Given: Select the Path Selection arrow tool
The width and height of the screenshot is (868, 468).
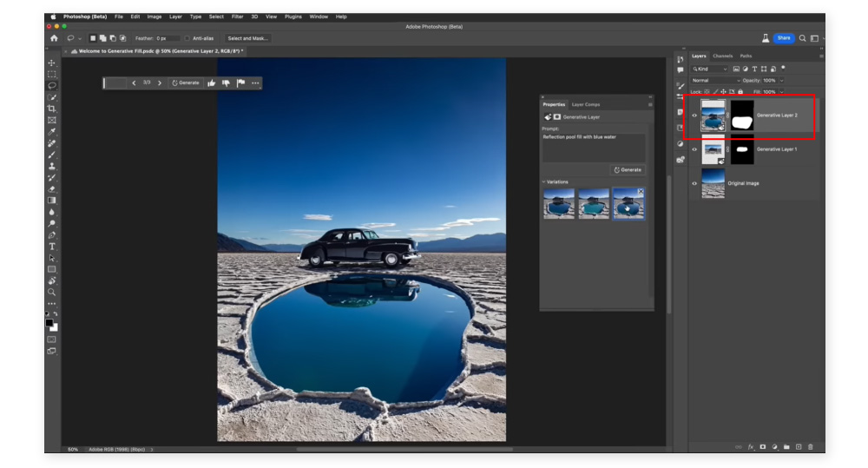Looking at the screenshot, I should tap(52, 258).
